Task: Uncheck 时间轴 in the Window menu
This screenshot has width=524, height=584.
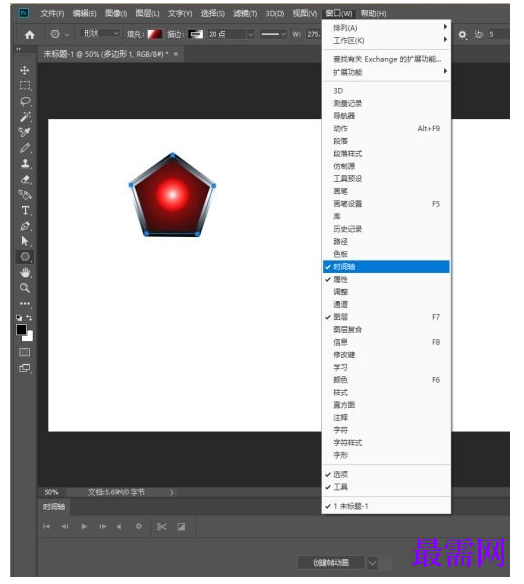Action: tap(386, 267)
